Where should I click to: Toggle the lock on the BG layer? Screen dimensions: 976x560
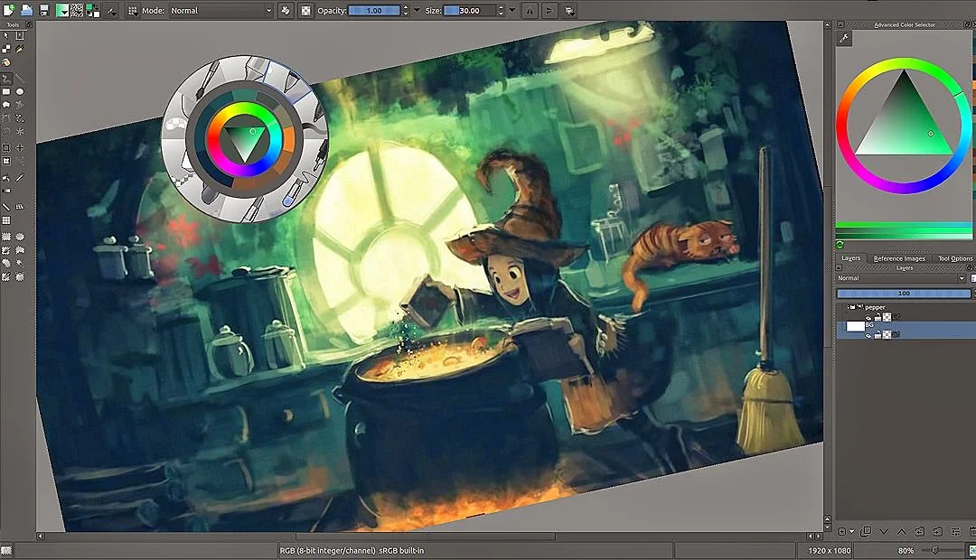pos(877,334)
